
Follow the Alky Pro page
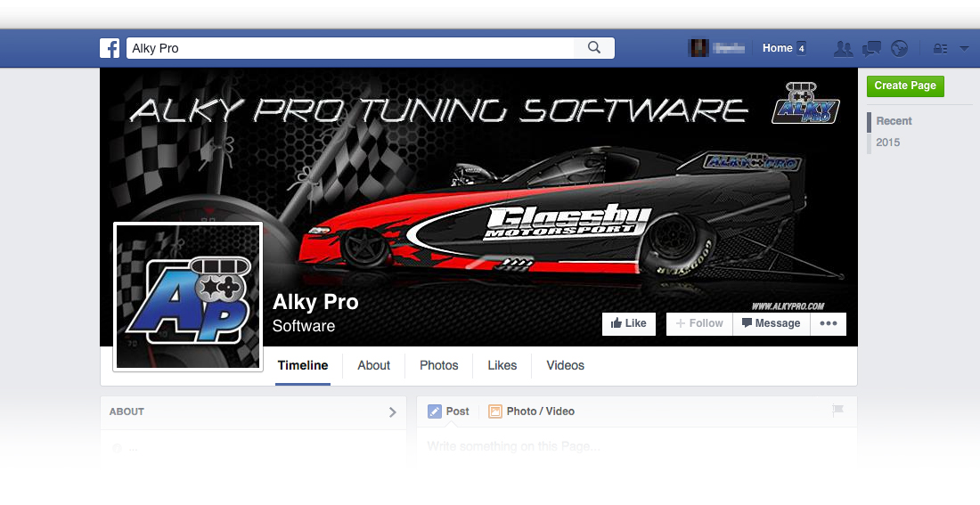(x=699, y=323)
